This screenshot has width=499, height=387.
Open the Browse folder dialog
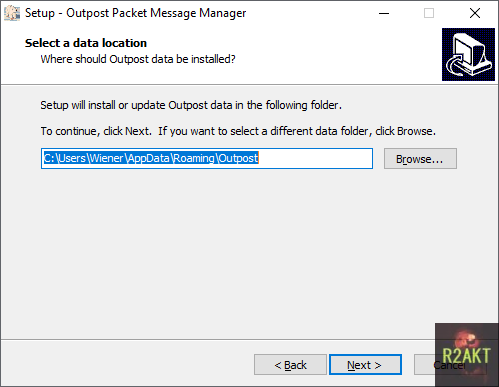(420, 159)
